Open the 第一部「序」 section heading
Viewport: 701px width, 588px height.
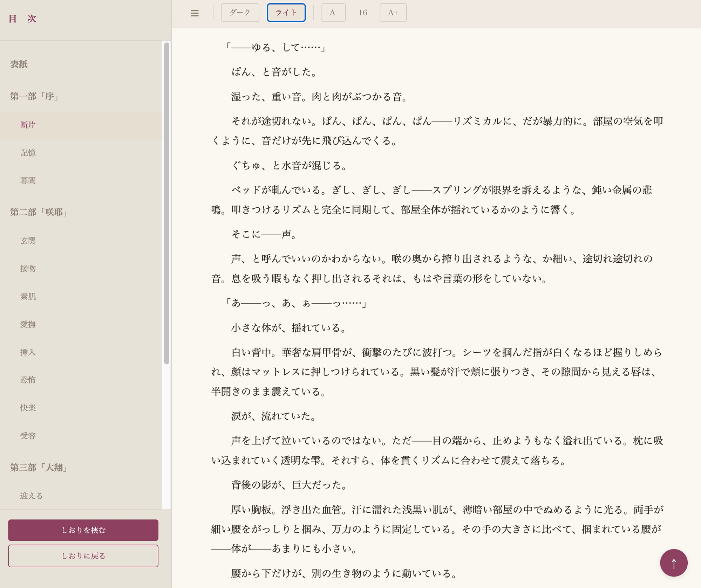(35, 96)
